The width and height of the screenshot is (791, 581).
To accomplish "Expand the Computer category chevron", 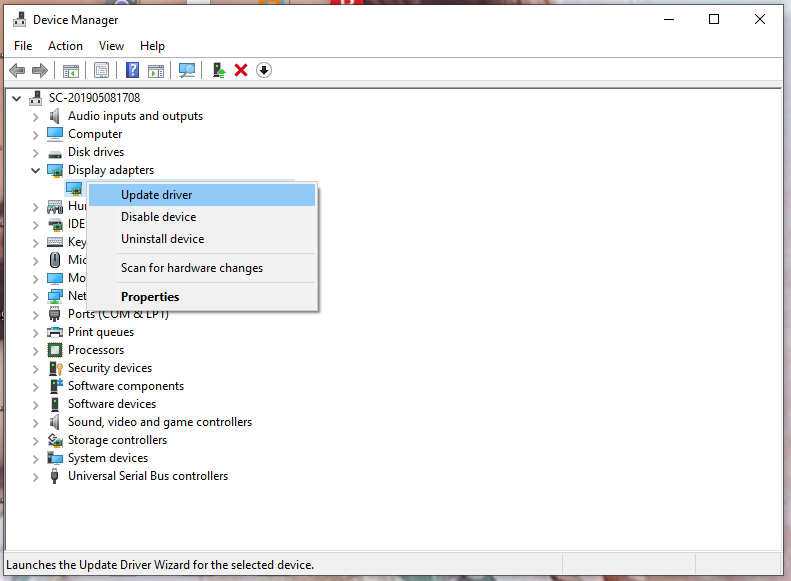I will click(x=35, y=135).
